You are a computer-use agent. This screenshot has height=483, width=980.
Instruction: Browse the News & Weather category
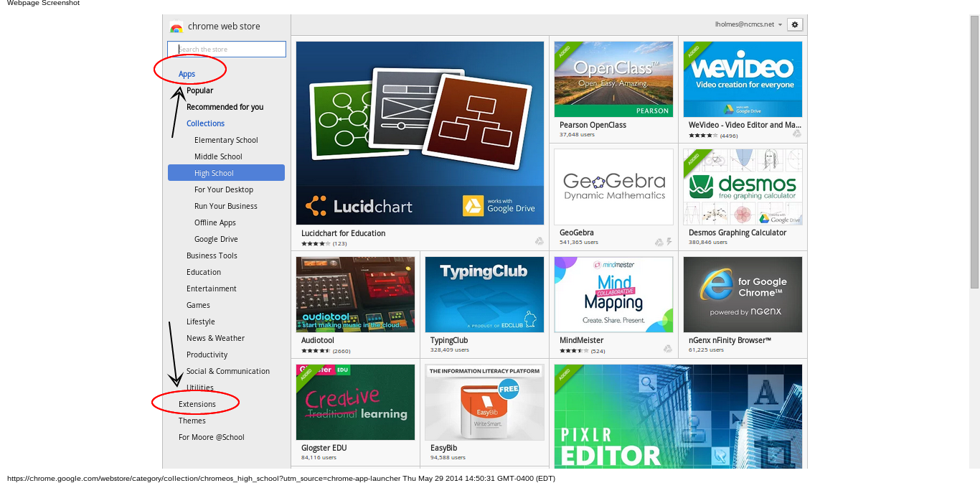point(215,338)
